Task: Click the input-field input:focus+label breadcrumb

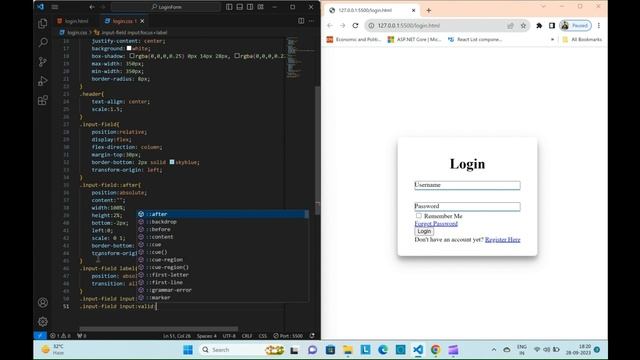Action: [131, 32]
